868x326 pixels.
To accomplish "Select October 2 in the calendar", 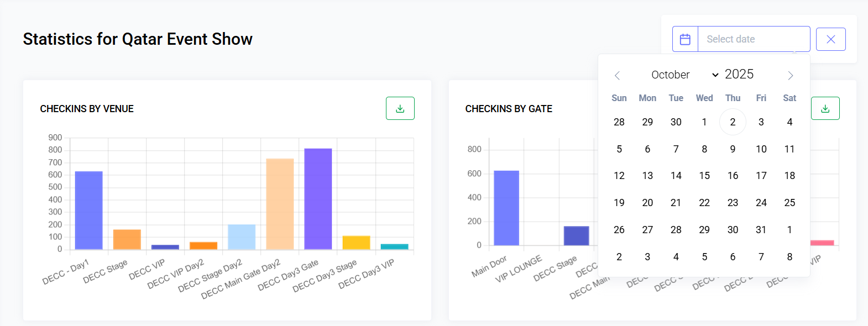I will tap(733, 122).
